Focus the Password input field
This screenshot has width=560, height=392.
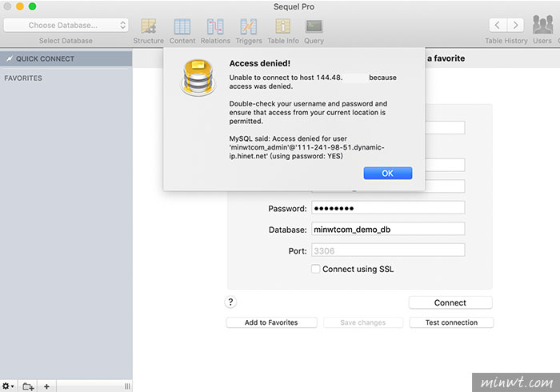[388, 208]
